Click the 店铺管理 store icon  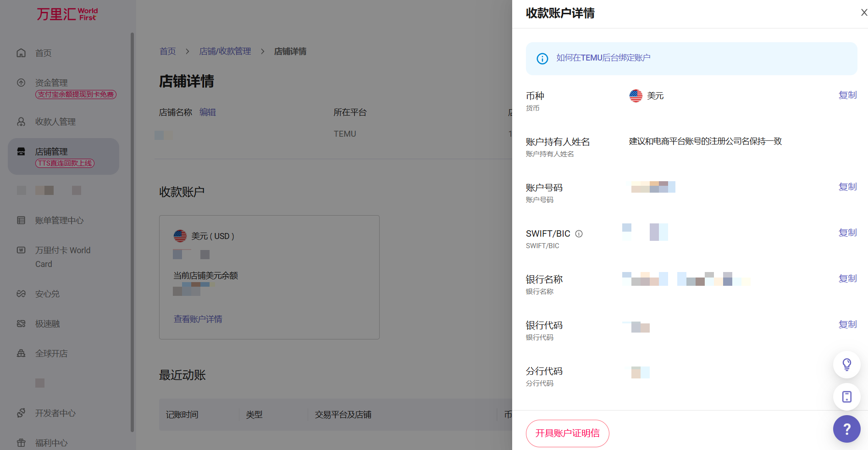pos(21,151)
